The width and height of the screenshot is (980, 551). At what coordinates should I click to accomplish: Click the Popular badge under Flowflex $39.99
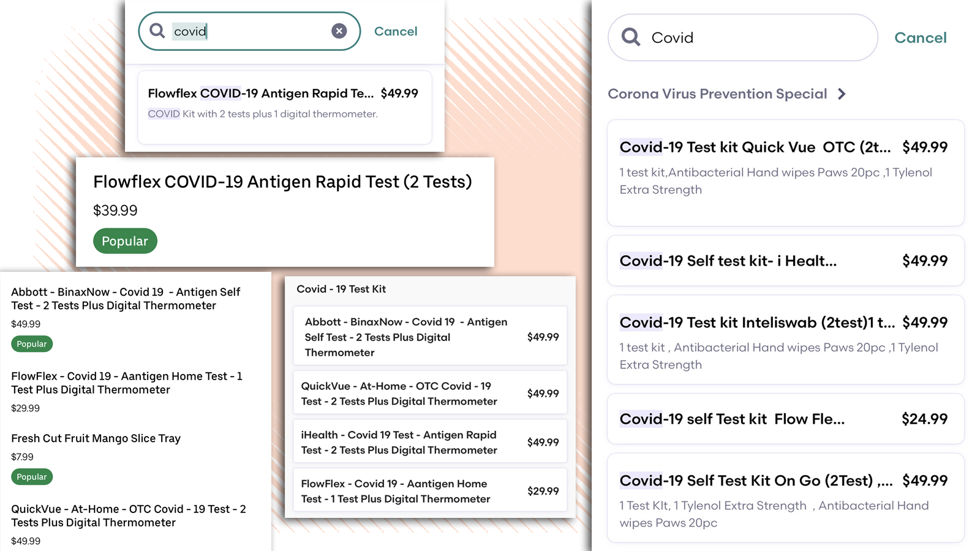click(x=125, y=241)
